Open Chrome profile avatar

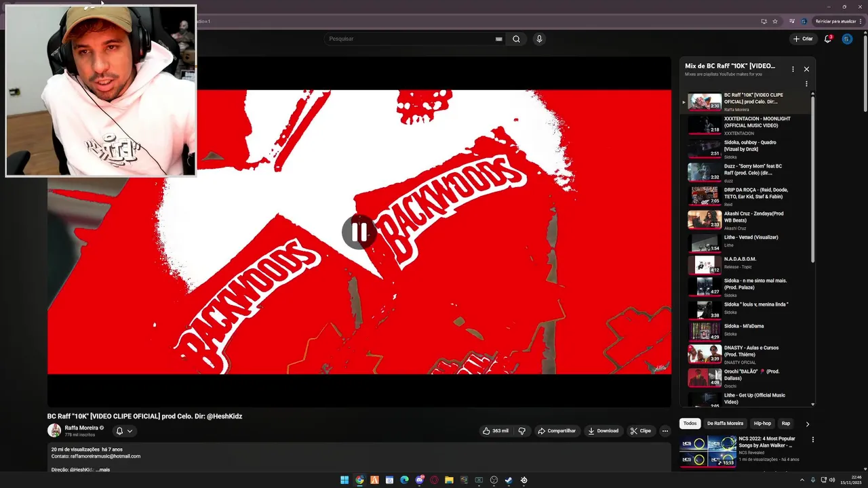pos(804,21)
